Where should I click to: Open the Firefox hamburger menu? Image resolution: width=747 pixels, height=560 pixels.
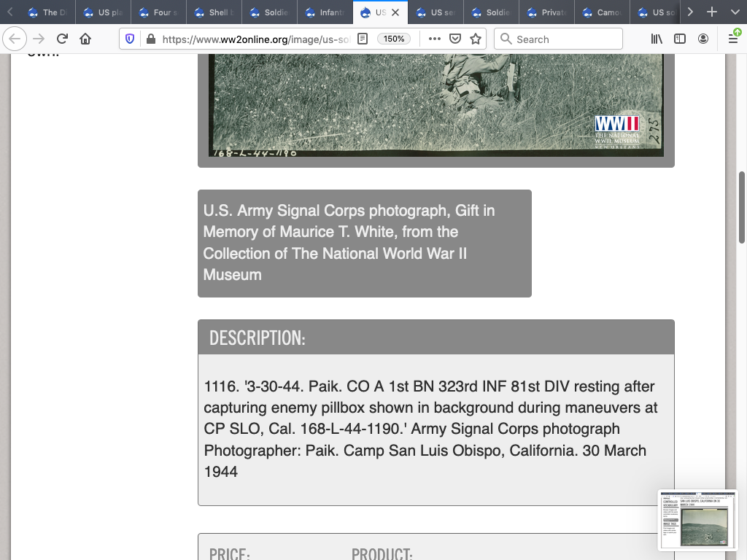(x=732, y=39)
